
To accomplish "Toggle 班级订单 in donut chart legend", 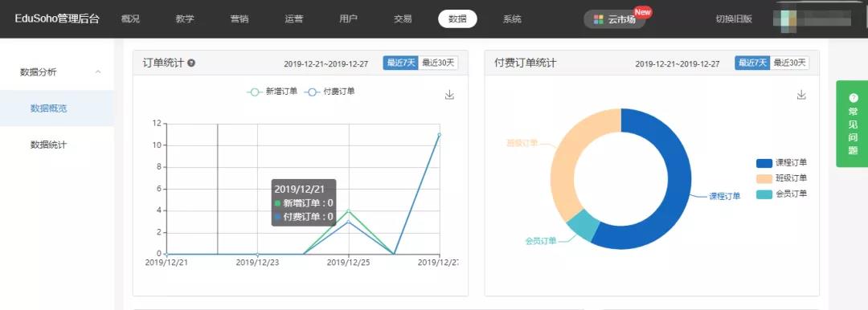I will pos(782,178).
